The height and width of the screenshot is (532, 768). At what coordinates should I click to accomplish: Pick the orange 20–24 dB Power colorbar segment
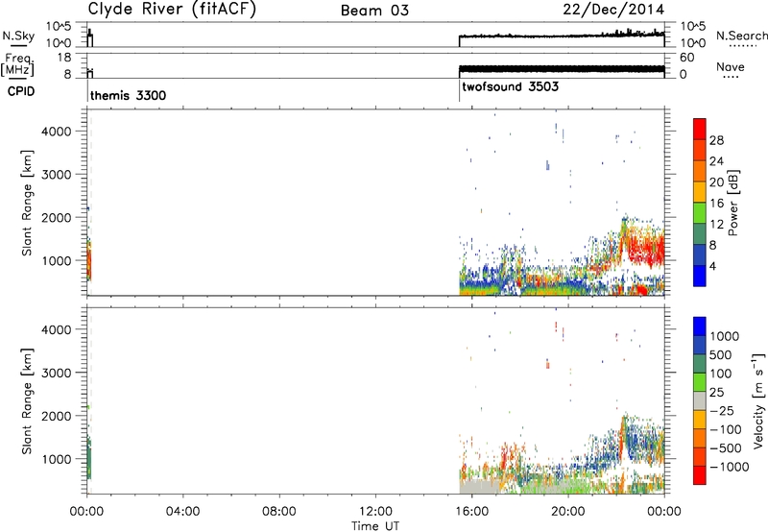click(x=700, y=171)
